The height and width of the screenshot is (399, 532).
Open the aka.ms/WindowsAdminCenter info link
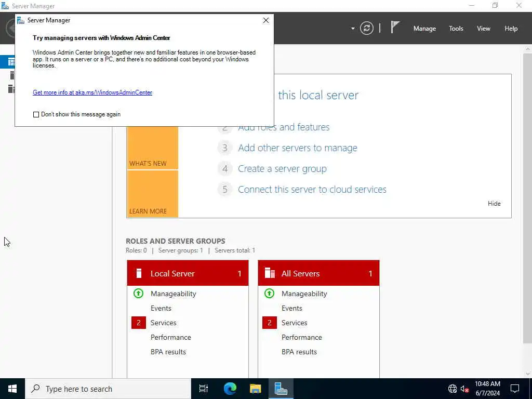tap(92, 92)
